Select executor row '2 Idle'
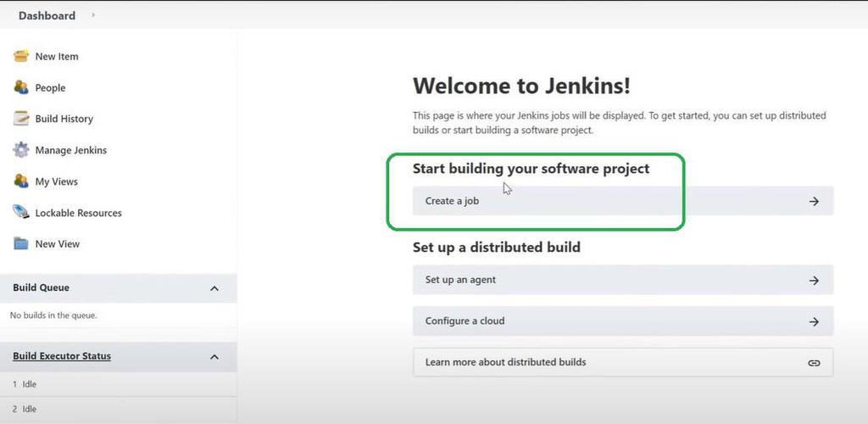 coord(119,409)
